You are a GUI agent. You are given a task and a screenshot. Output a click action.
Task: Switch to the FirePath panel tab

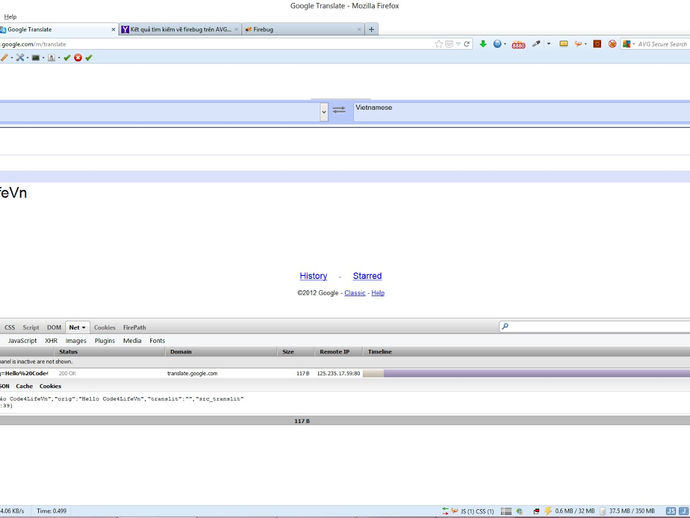click(135, 327)
